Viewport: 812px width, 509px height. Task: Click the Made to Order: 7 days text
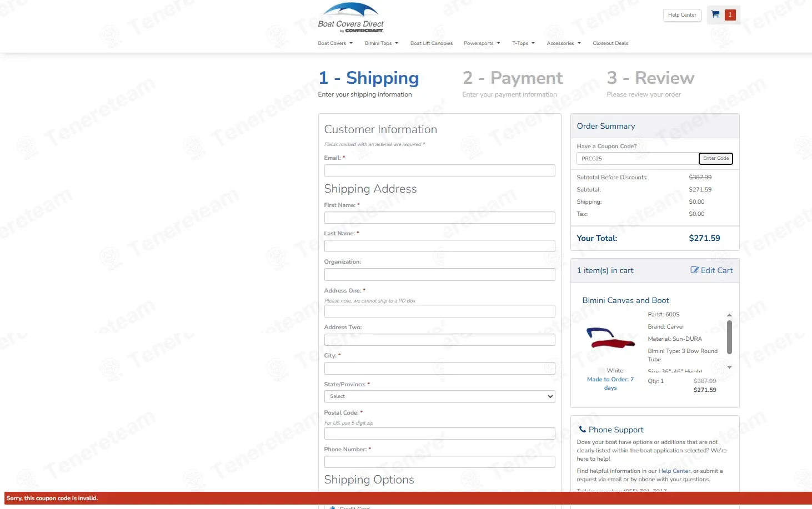[x=610, y=384]
